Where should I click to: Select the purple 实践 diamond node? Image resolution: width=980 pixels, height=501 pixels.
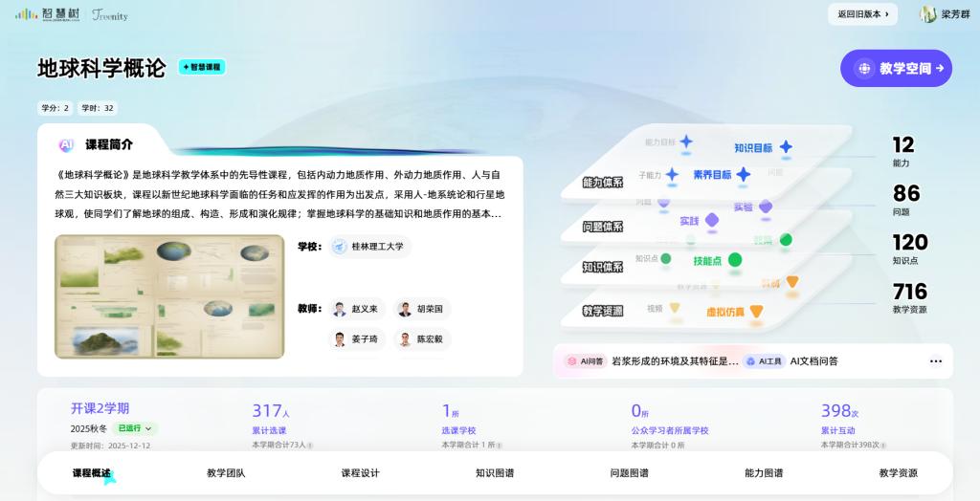[x=712, y=220]
